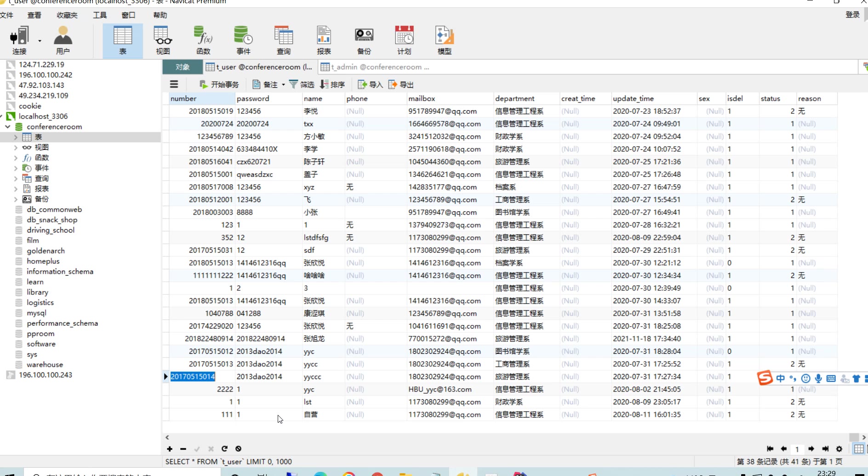Open the 查询 (Query) toolbar icon
The width and height of the screenshot is (868, 476).
tap(283, 40)
